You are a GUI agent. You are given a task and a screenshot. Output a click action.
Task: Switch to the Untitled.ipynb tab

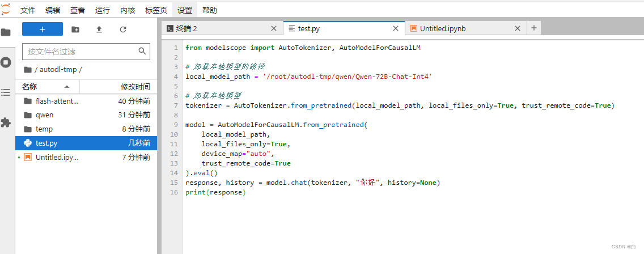coord(466,28)
